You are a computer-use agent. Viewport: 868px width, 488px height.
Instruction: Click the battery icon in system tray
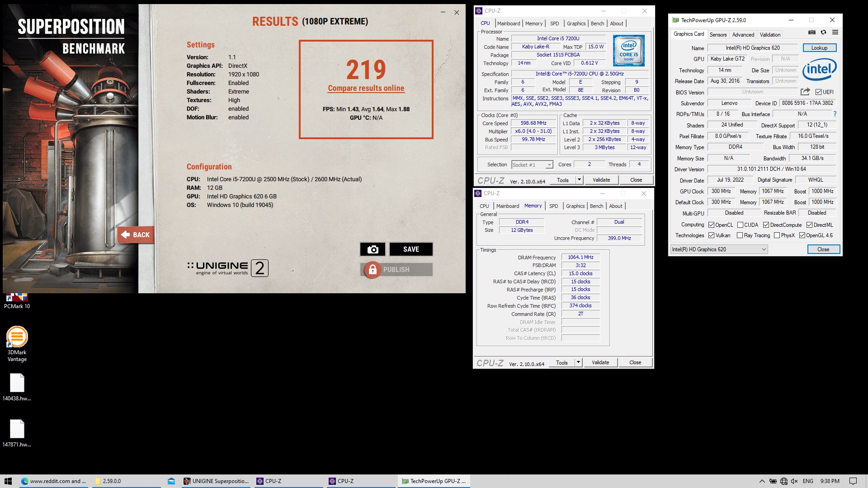pyautogui.click(x=773, y=481)
